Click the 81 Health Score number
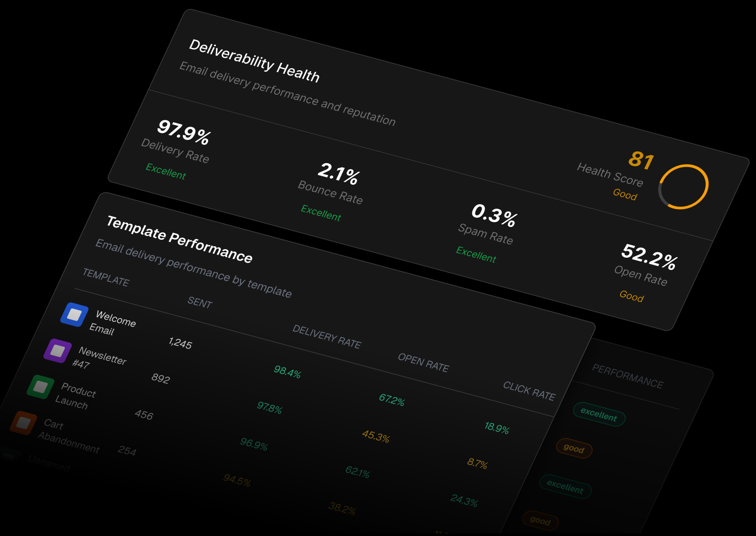Screen dimensions: 756x536 (641, 160)
